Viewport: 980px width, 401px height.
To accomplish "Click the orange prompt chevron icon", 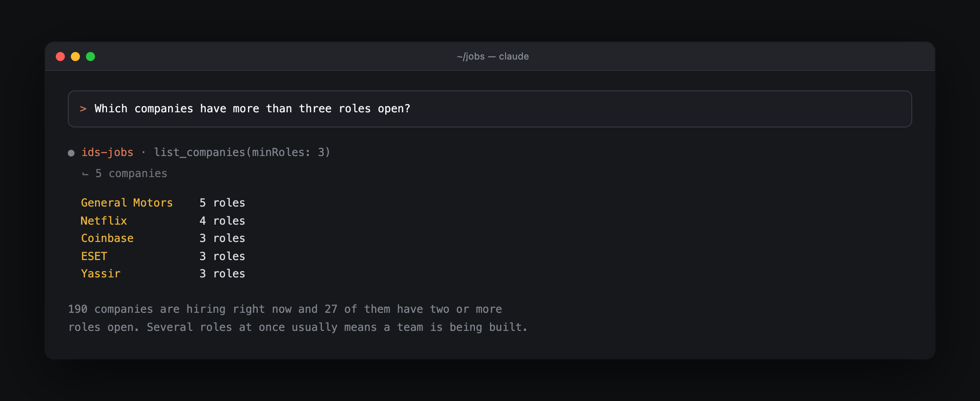I will 83,109.
